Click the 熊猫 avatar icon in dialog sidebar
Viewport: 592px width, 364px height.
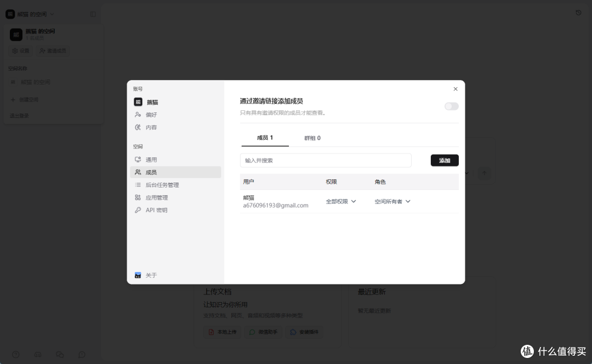(x=138, y=102)
